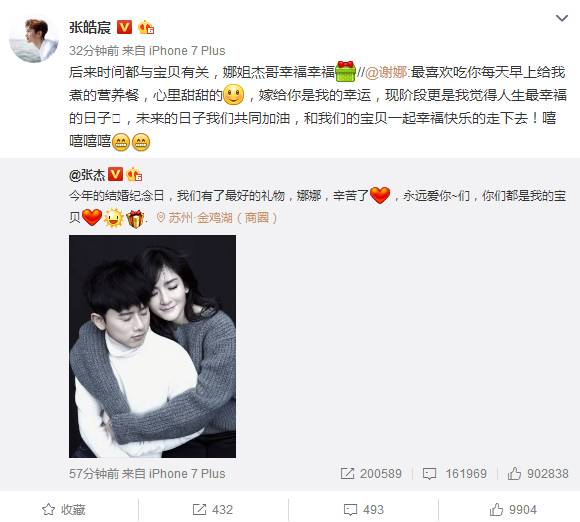Click verified V badge next to @张杰
580x522 pixels.
coord(115,174)
